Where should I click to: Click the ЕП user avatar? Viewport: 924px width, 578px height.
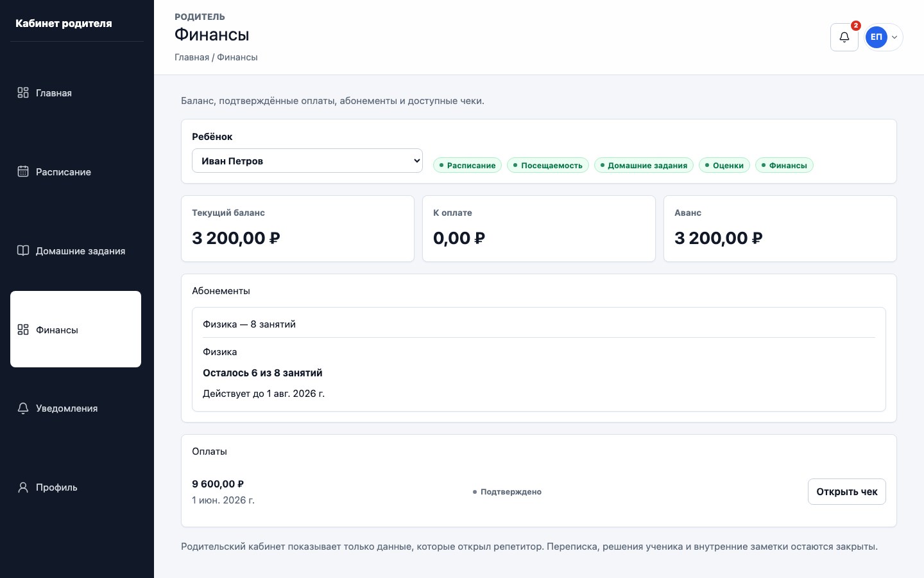click(876, 37)
